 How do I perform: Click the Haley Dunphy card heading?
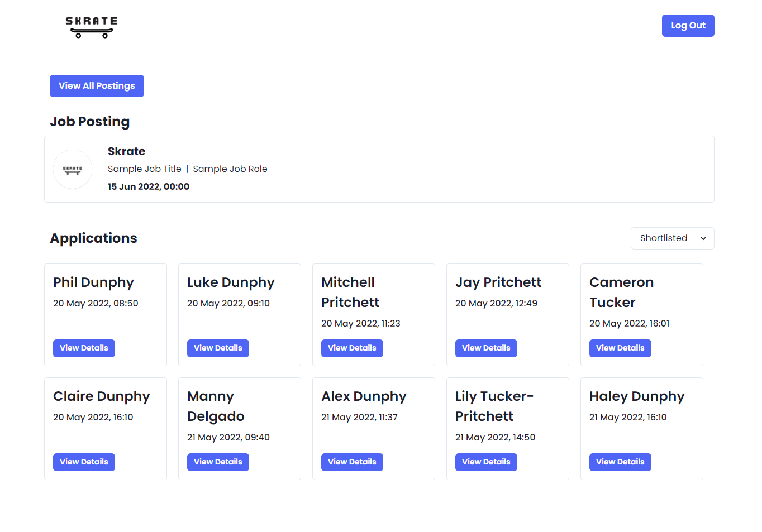[x=636, y=396]
